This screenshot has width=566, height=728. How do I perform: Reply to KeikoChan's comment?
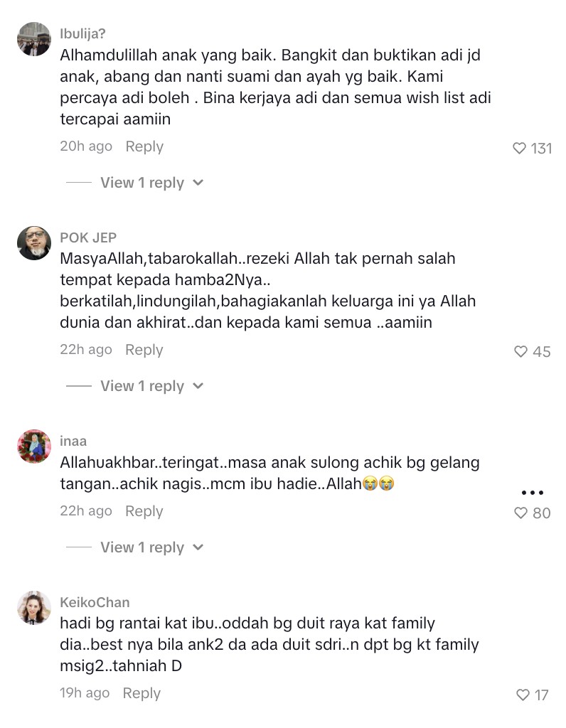(141, 692)
